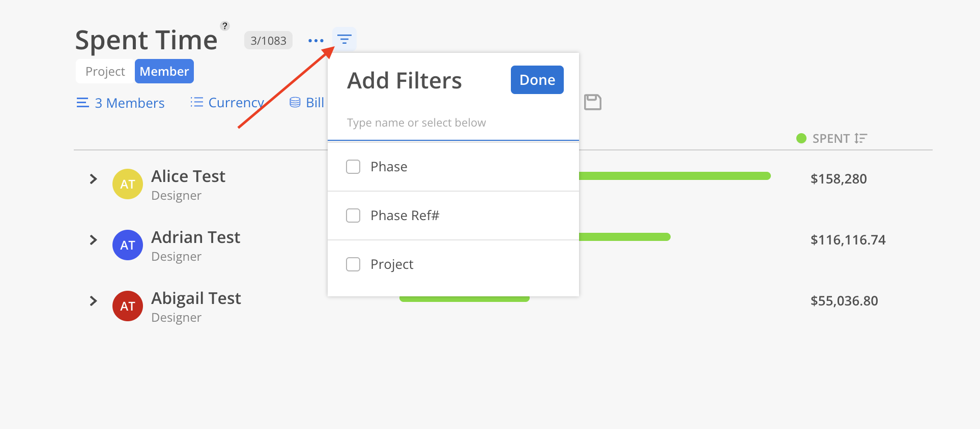Click Abigail Test's red AT avatar

128,306
